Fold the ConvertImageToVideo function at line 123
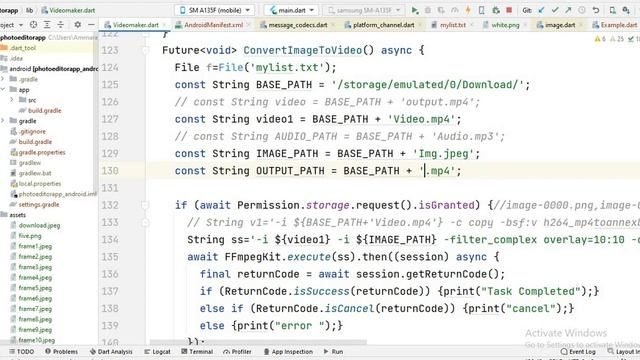640x360 pixels. 145,50
